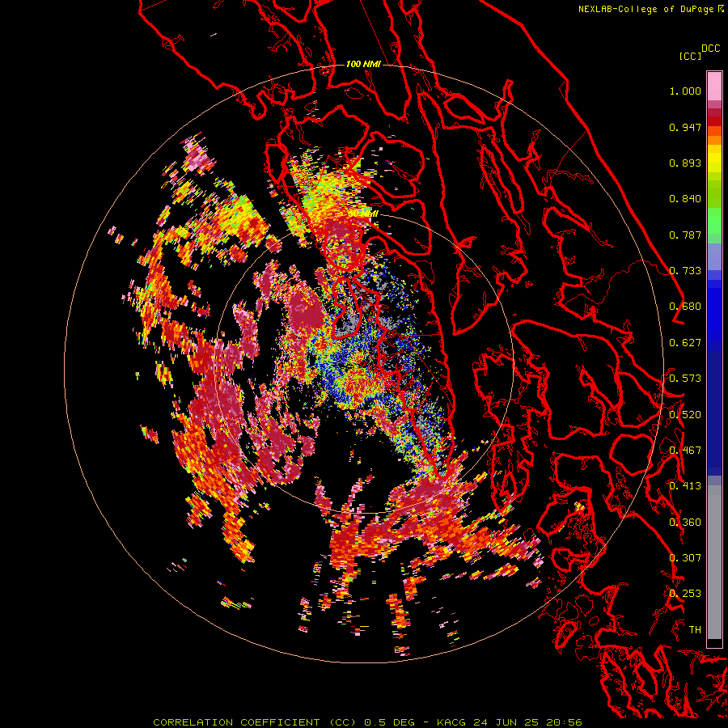Viewport: 728px width, 728px height.
Task: Select the 0.947 legend value
Action: pyautogui.click(x=685, y=127)
